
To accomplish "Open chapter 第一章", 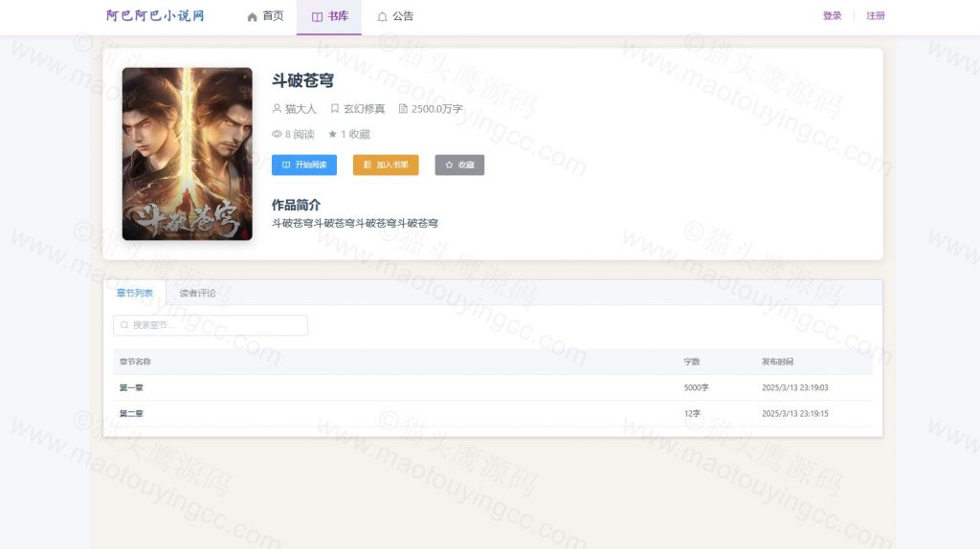I will click(131, 388).
